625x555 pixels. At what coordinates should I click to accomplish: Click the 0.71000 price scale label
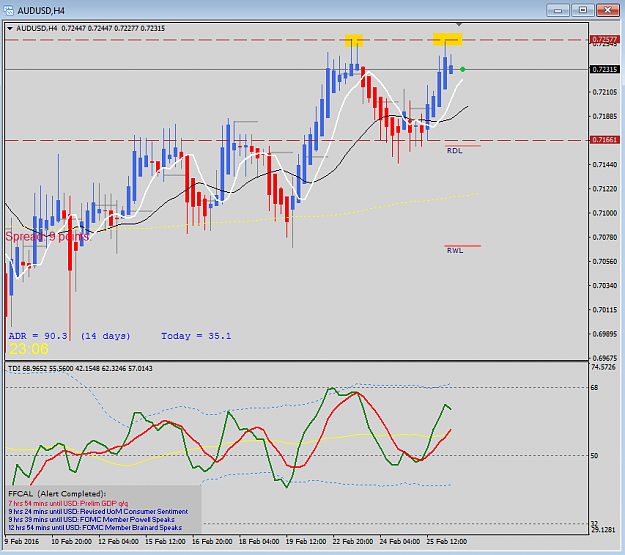pos(605,213)
